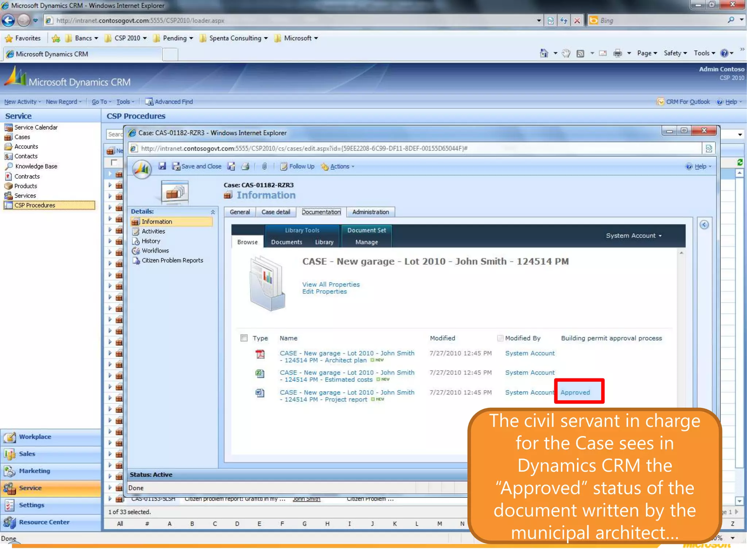Open the Estimated costs document link
The height and width of the screenshot is (560, 747).
(x=347, y=376)
